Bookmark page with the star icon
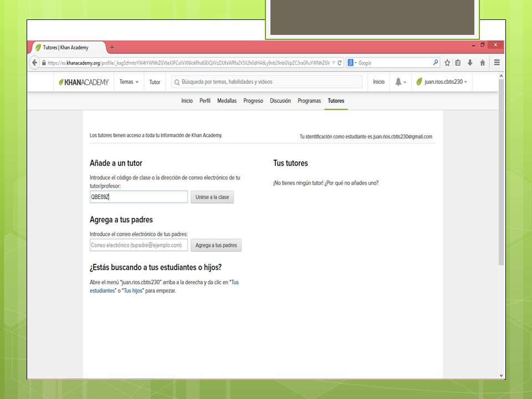Viewport: 532px width, 399px height. (447, 63)
